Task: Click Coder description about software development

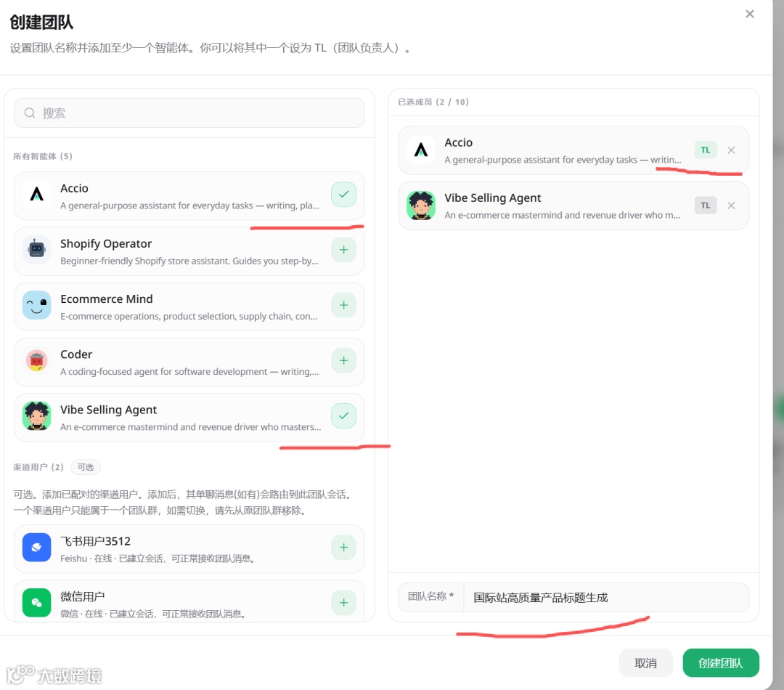Action: pos(189,371)
